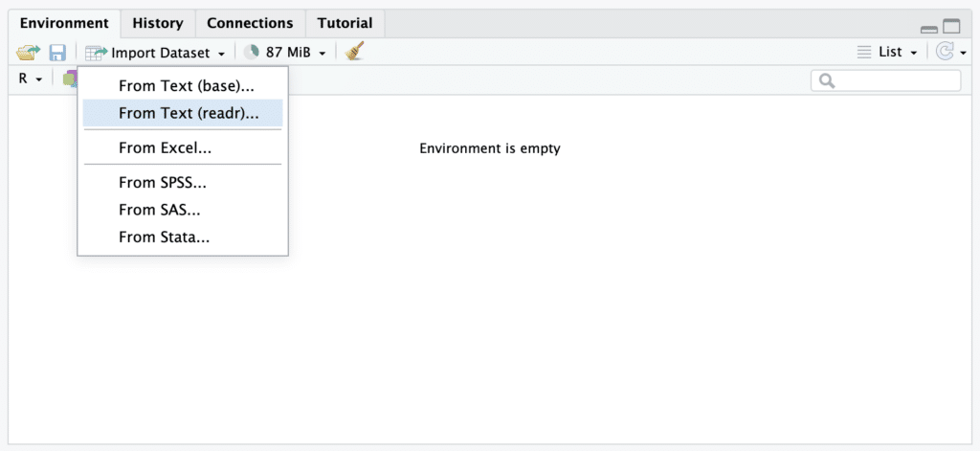Go to the Tutorial tab
980x451 pixels.
point(345,23)
